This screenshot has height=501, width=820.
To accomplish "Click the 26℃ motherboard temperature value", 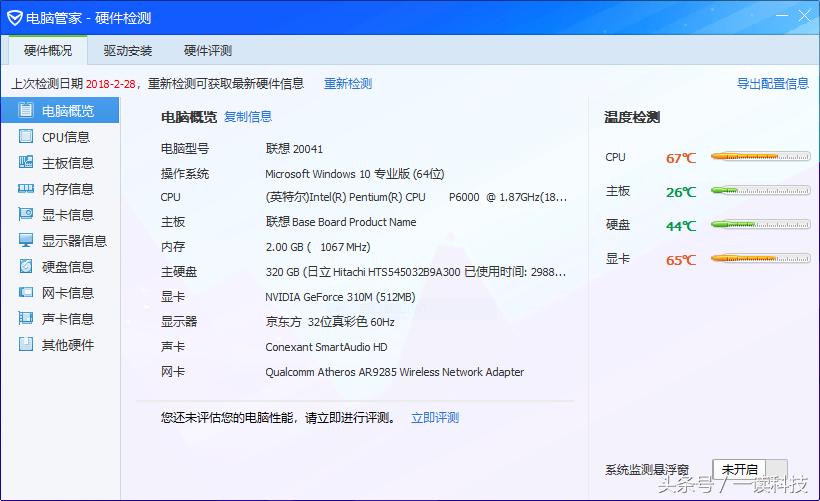I will click(681, 192).
